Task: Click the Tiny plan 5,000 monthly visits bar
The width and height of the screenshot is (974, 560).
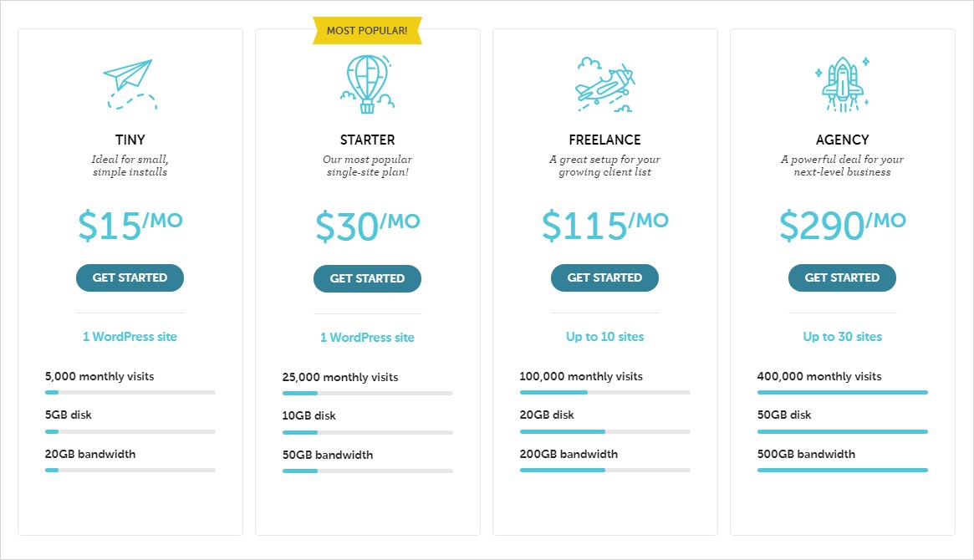Action: pos(130,392)
